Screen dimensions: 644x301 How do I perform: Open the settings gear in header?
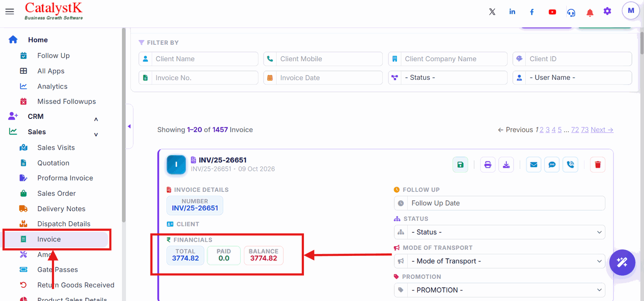[607, 11]
